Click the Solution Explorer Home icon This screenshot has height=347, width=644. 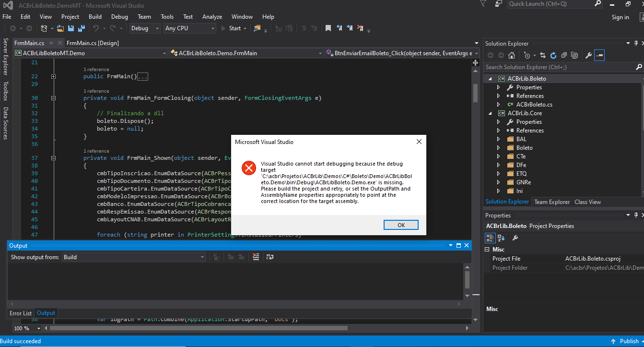pyautogui.click(x=512, y=55)
